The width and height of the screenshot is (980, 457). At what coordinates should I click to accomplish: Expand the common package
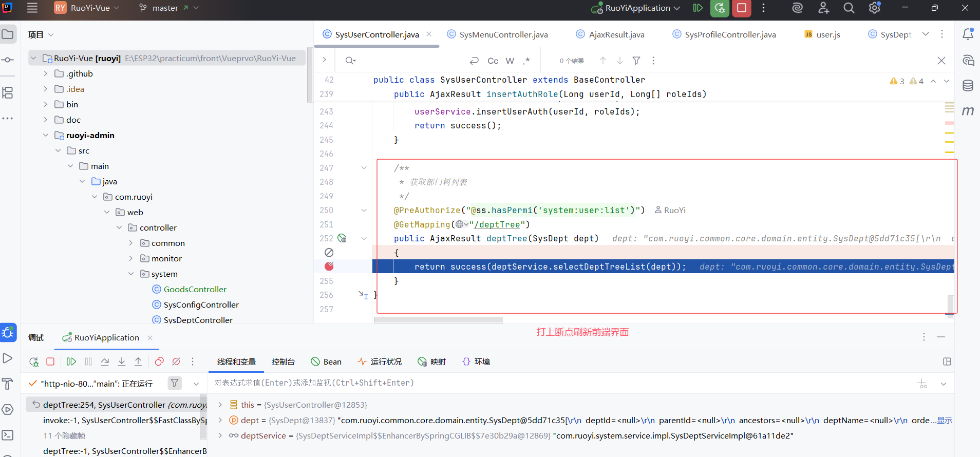pyautogui.click(x=131, y=243)
